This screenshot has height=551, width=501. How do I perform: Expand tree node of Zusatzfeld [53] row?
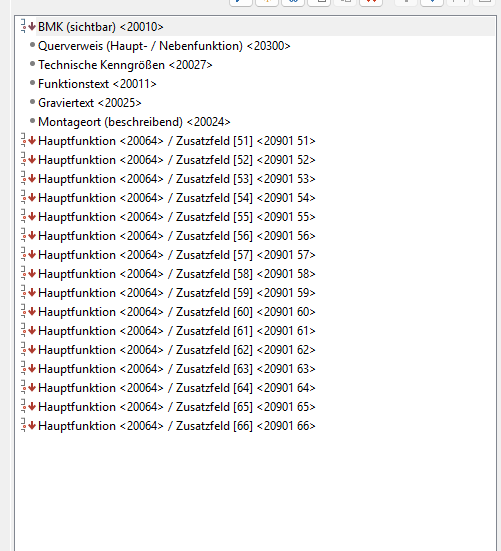tap(24, 178)
